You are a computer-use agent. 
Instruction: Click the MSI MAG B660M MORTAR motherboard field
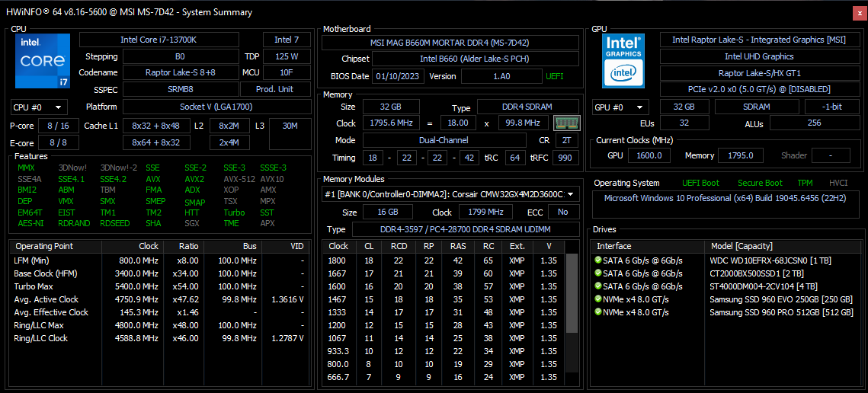[x=450, y=43]
